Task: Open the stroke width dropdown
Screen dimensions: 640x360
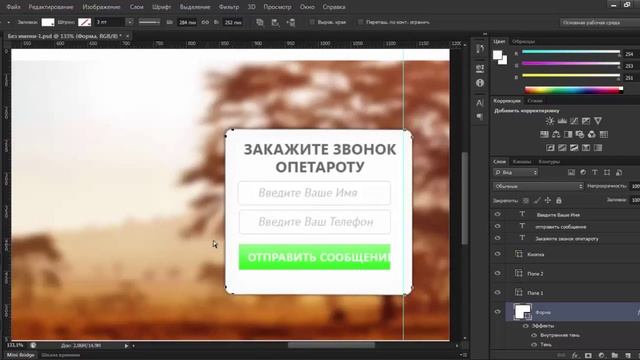Action: [x=129, y=22]
